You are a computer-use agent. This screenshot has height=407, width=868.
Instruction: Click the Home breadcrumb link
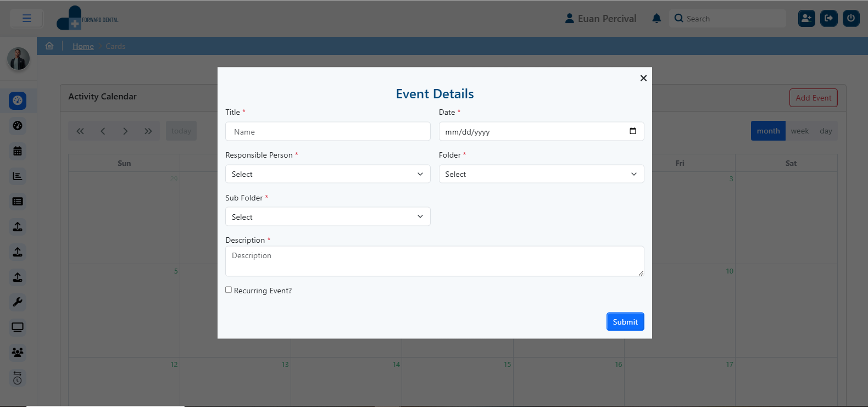pos(83,46)
